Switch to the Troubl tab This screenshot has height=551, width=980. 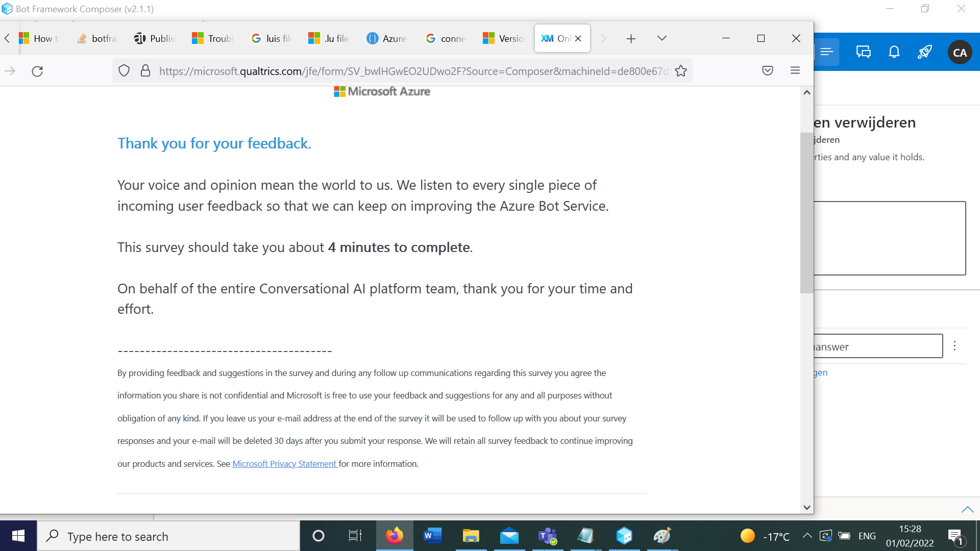[x=213, y=39]
